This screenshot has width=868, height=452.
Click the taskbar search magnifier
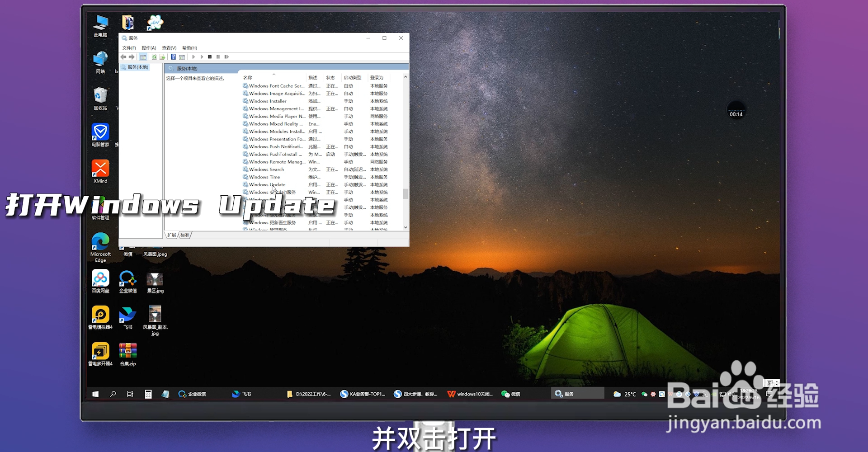coord(113,394)
